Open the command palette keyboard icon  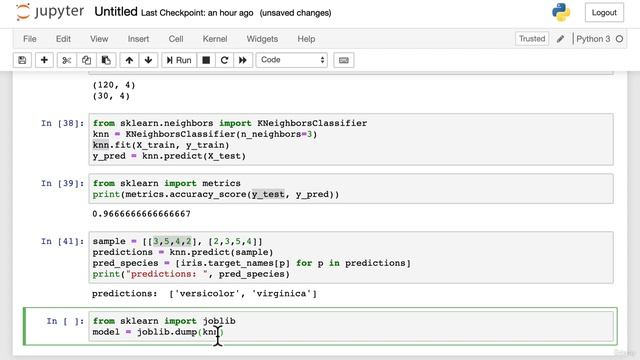coord(344,60)
